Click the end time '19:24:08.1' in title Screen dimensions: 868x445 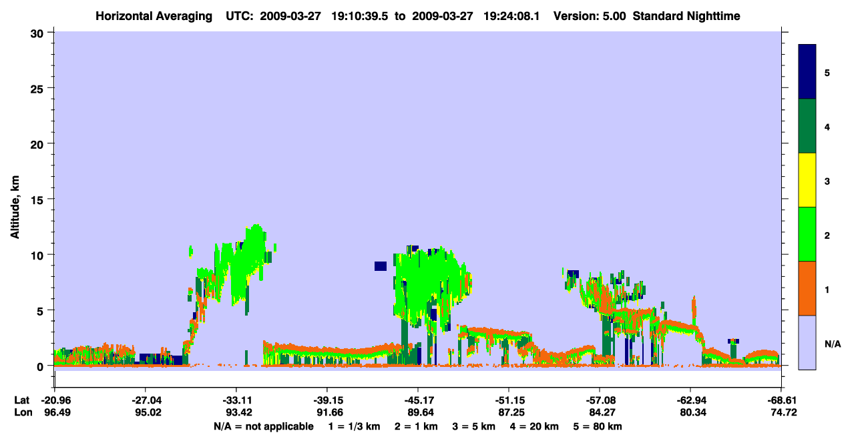[511, 15]
